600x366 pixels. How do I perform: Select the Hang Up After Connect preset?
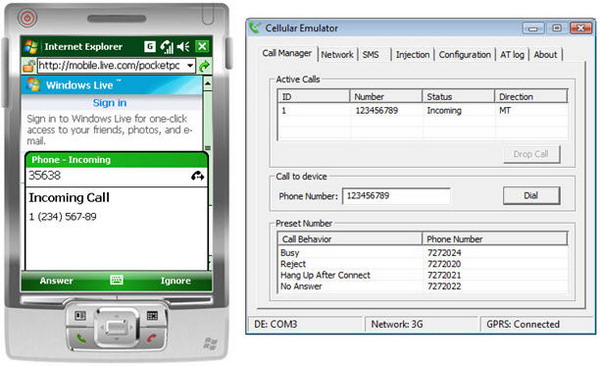pos(422,275)
